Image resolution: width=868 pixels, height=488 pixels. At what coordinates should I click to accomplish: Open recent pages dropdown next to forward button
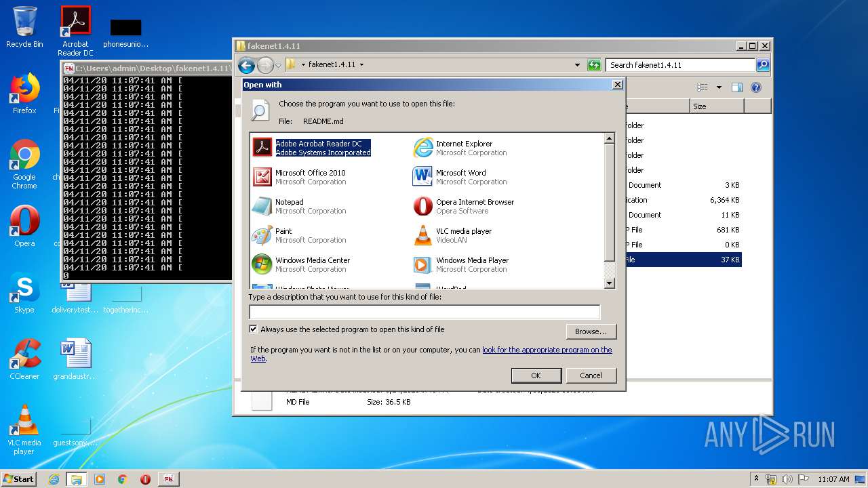(278, 66)
